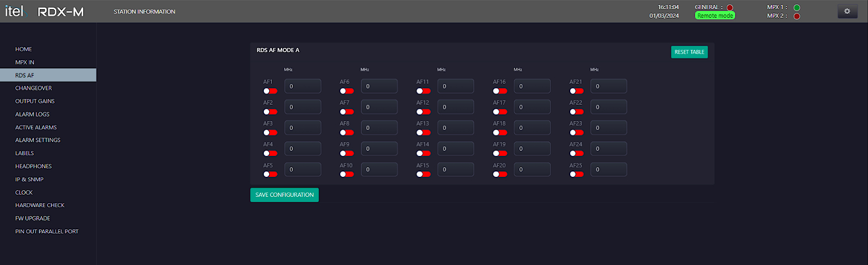Focus the AF6 MHz frequency field
The height and width of the screenshot is (265, 868).
coord(379,86)
